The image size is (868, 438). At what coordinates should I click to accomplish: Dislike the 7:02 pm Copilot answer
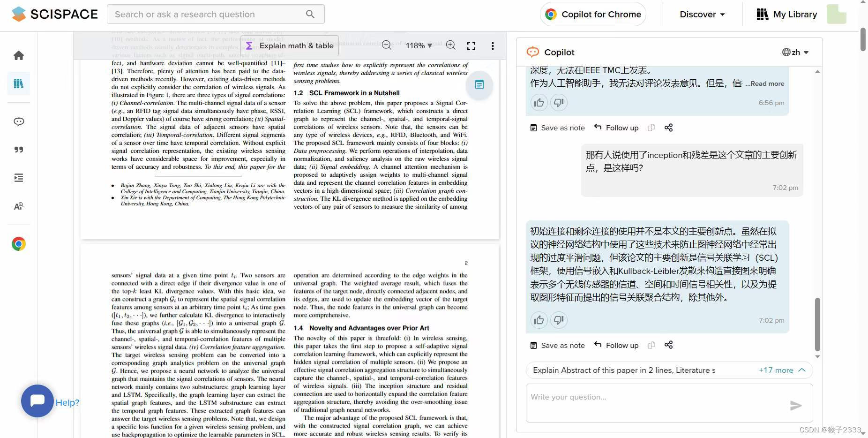559,320
